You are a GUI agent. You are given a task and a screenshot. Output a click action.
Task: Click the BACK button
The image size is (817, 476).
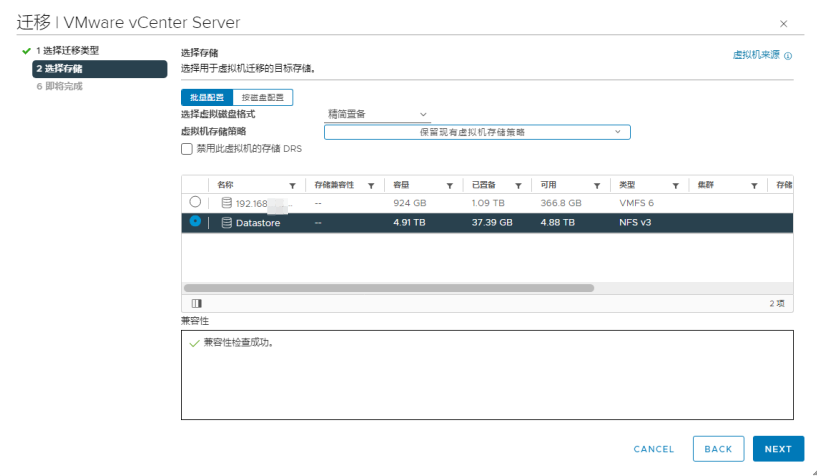tap(718, 449)
